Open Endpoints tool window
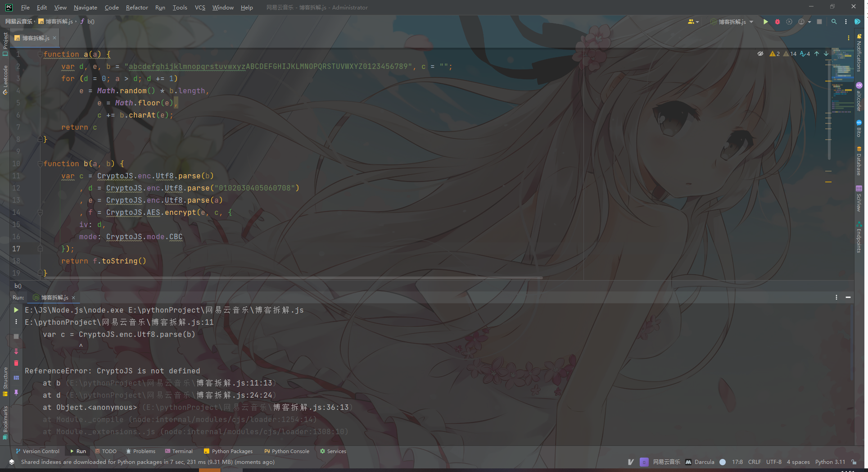Image resolution: width=868 pixels, height=472 pixels. [859, 237]
